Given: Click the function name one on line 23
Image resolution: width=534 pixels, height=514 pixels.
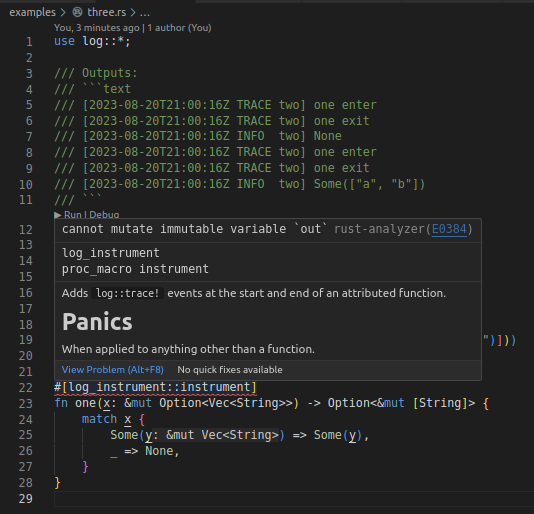Looking at the screenshot, I should point(85,403).
